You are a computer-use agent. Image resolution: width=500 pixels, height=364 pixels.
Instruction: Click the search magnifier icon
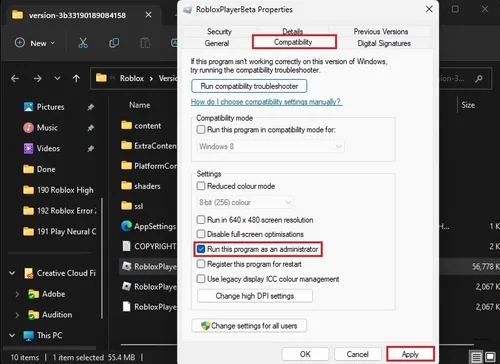click(x=479, y=79)
